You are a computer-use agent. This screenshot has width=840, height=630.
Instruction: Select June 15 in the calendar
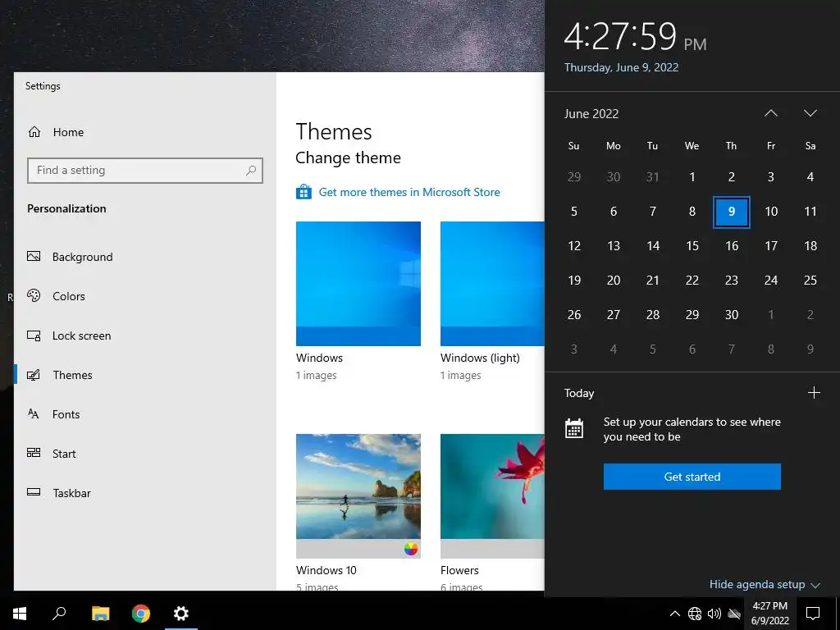tap(692, 246)
